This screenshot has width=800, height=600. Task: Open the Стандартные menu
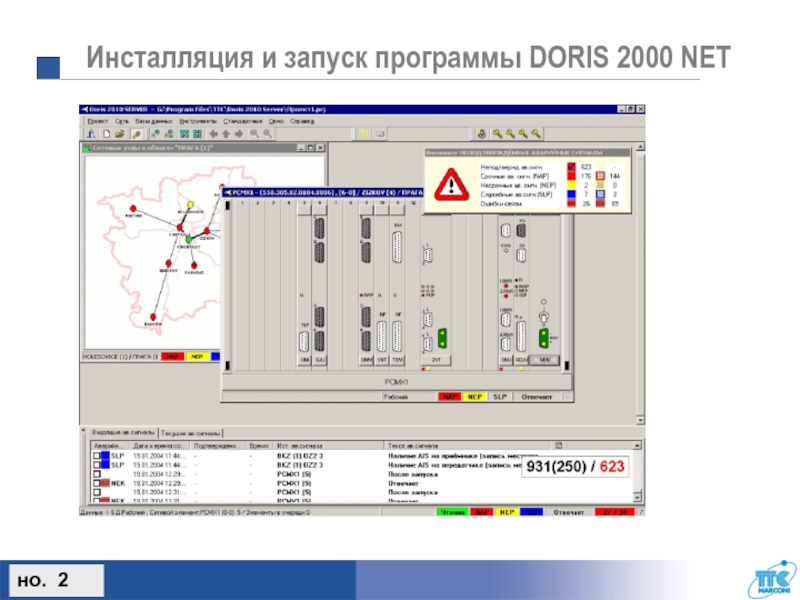coord(243,121)
